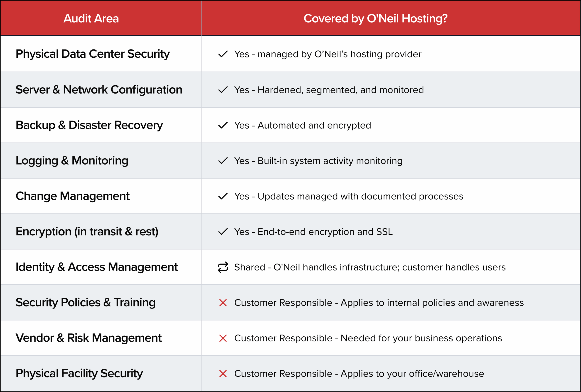Click Covered by O'Neil Hosting header

[375, 19]
